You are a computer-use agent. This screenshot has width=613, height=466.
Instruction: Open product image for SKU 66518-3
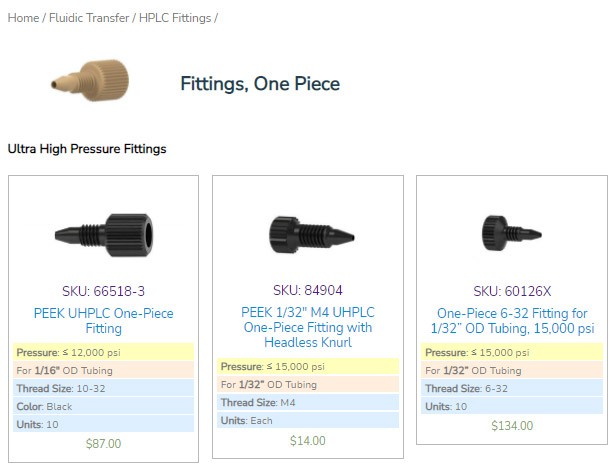coord(104,235)
